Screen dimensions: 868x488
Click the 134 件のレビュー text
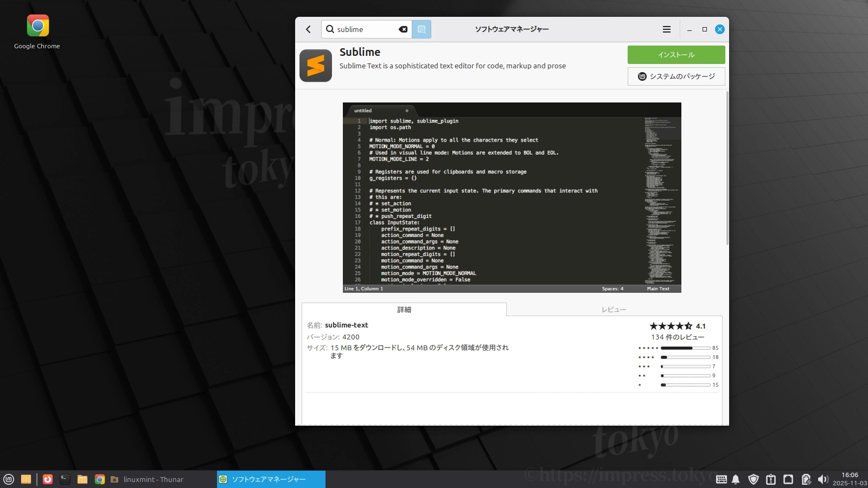point(678,337)
